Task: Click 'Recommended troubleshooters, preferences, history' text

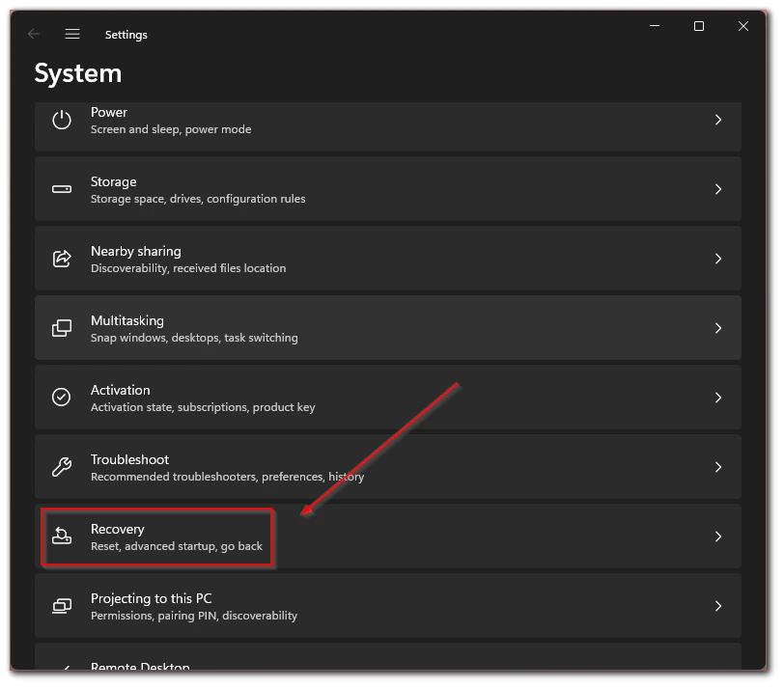Action: point(228,477)
